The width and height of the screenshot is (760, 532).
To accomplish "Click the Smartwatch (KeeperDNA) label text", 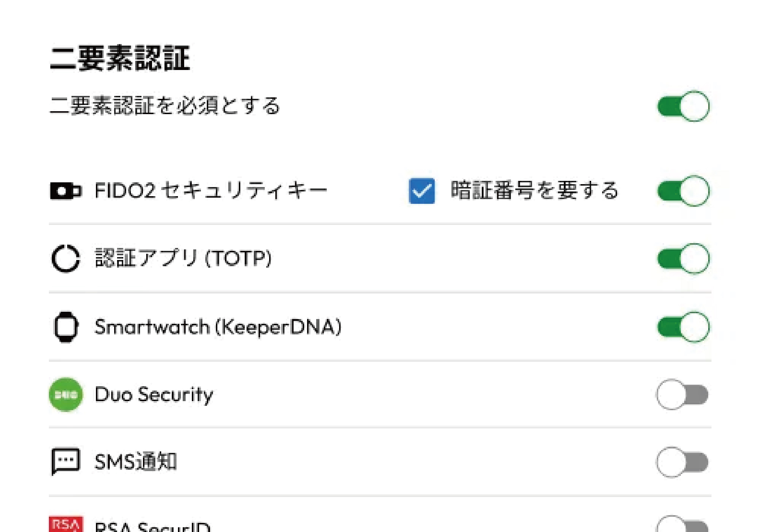I will [218, 327].
